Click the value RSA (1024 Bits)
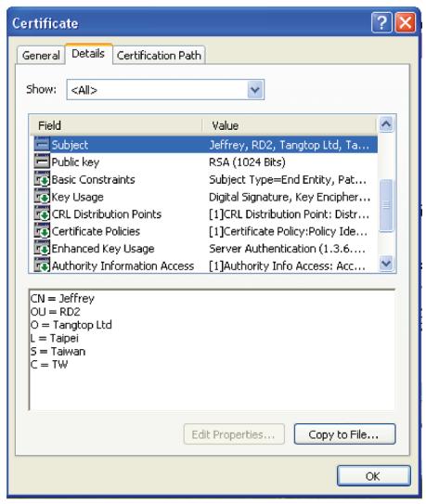This screenshot has height=504, width=426. pos(247,162)
